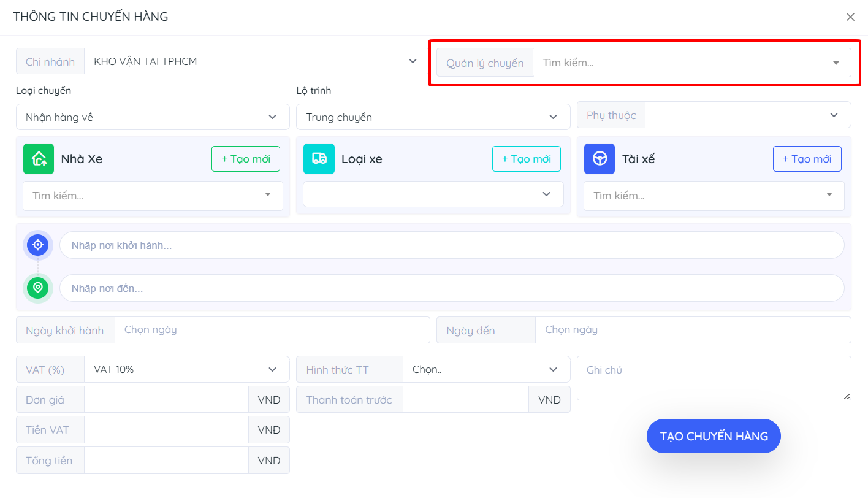Select a payment method in Hình thức TT
The width and height of the screenshot is (868, 498).
[x=485, y=369]
